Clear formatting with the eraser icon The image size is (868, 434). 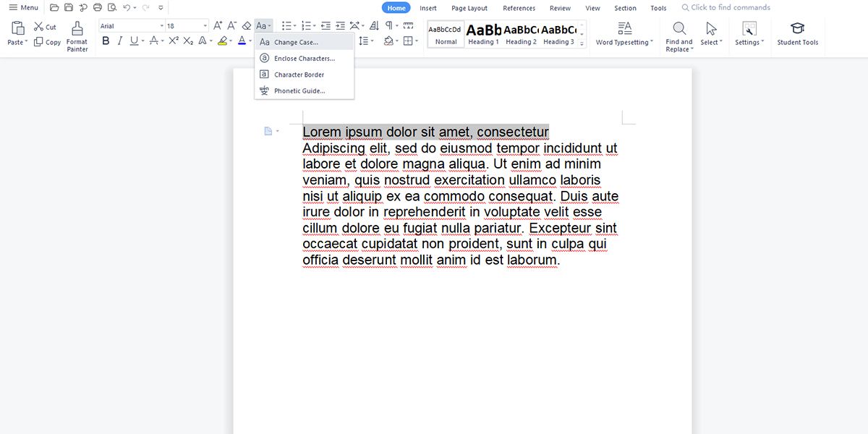(246, 24)
